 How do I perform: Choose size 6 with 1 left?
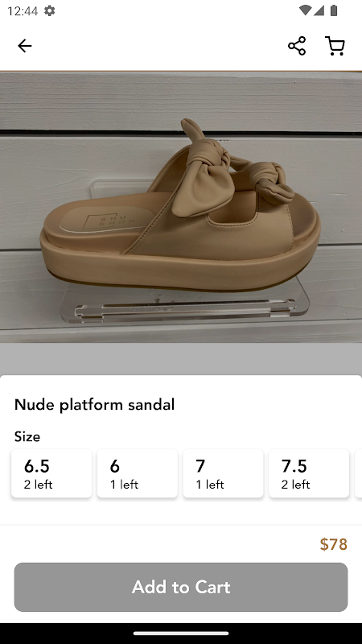138,473
